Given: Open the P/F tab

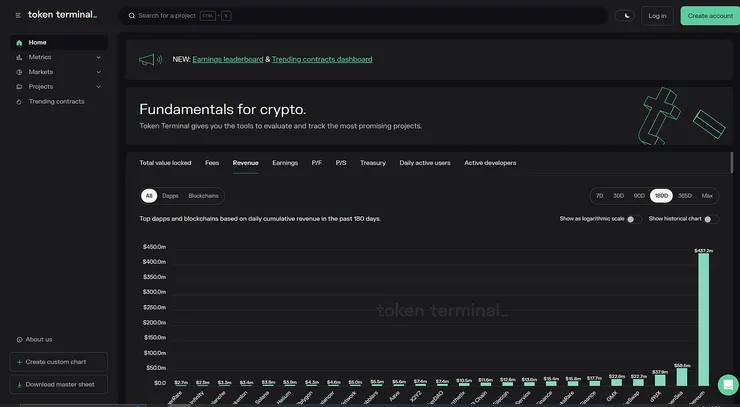Looking at the screenshot, I should tap(317, 163).
